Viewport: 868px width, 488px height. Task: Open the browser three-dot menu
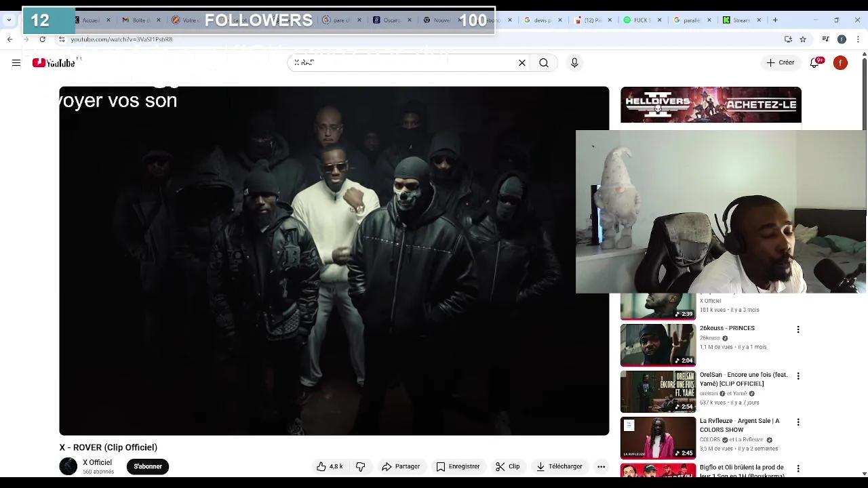[x=858, y=39]
